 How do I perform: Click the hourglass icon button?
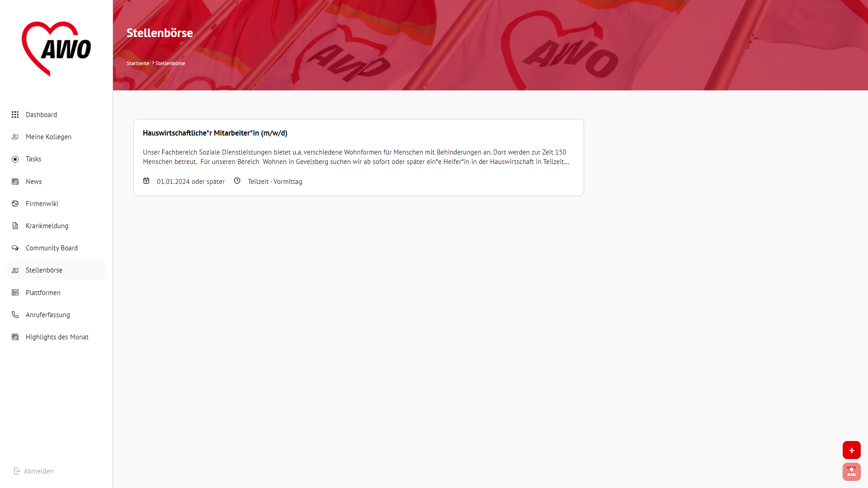pos(852,472)
